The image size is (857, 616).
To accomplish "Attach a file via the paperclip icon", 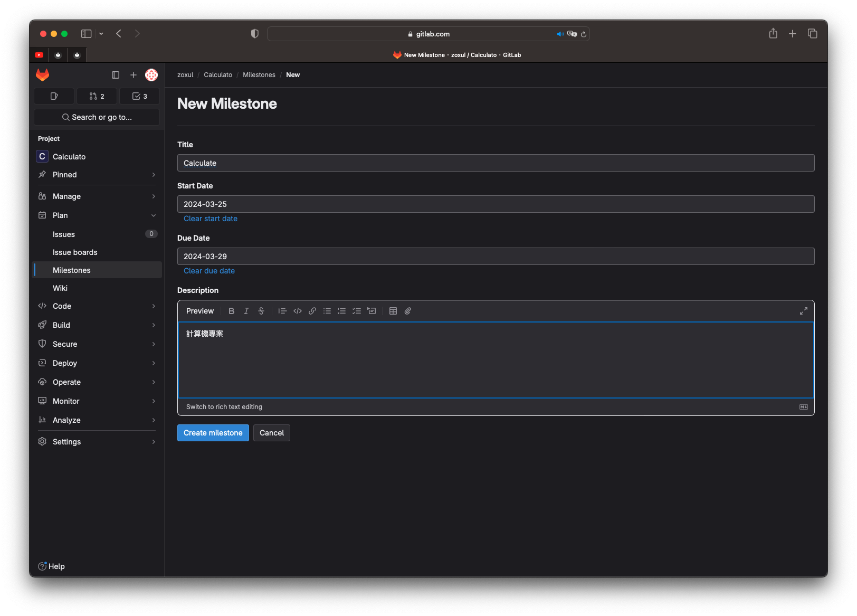I will 408,311.
